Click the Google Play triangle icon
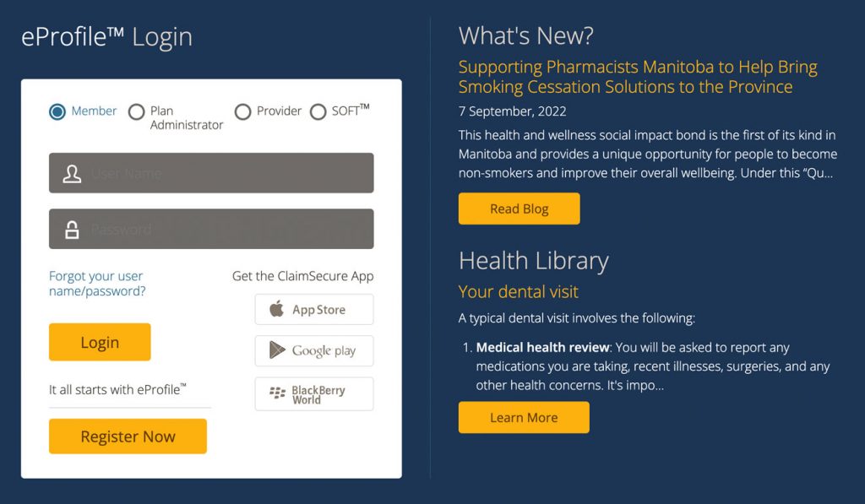865x504 pixels. point(277,350)
